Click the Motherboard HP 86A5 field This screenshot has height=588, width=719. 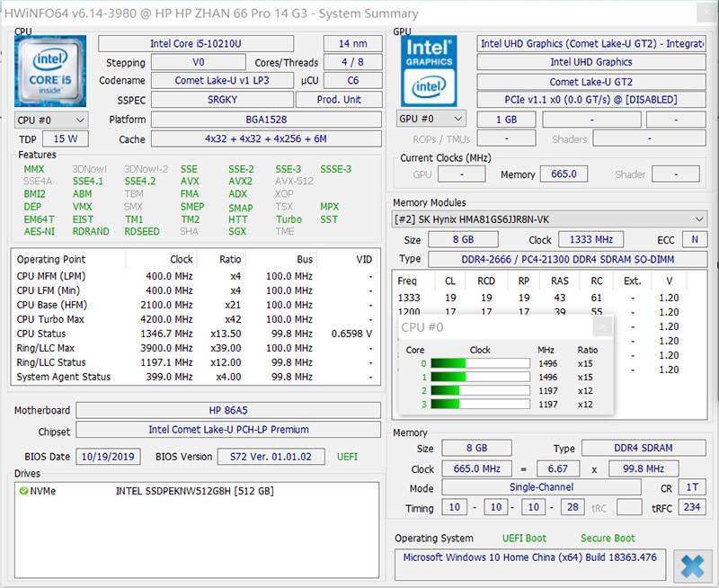point(228,410)
